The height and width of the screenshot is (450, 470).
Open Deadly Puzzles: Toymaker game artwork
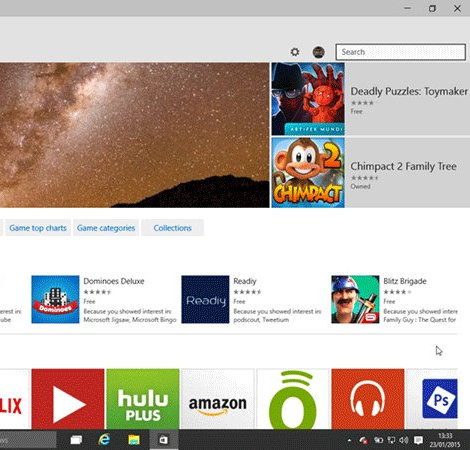tap(308, 99)
